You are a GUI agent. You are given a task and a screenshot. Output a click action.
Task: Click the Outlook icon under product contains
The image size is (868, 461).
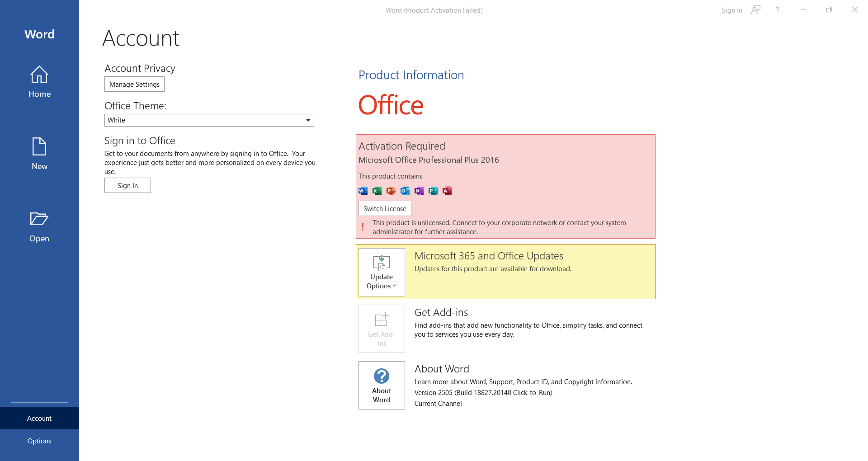(405, 191)
